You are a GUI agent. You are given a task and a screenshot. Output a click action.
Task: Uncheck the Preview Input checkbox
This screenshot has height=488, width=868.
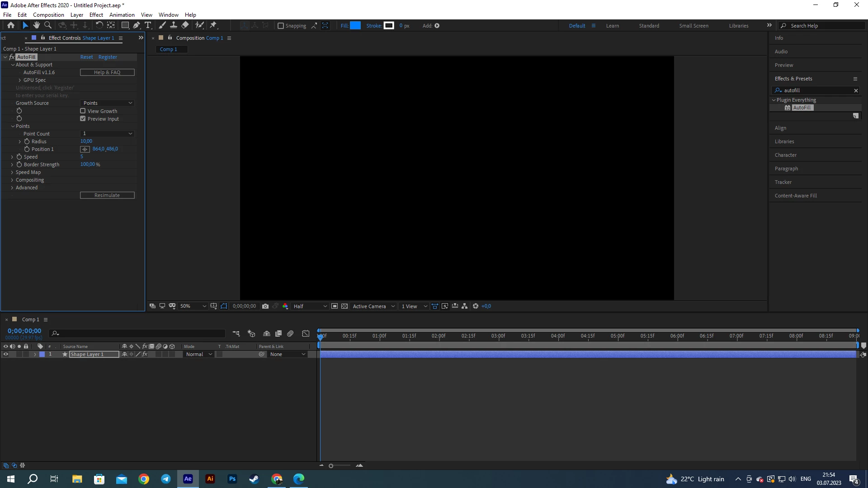point(83,118)
